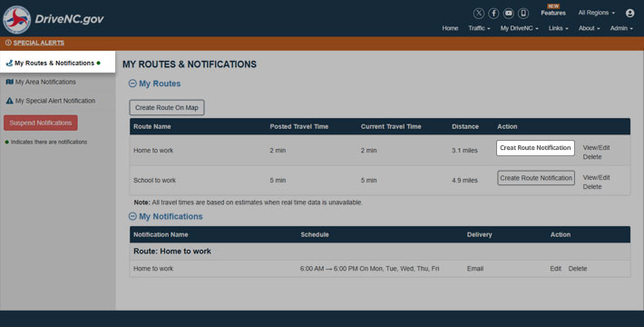The image size is (644, 327).
Task: Click Create Route On Map button
Action: [167, 108]
